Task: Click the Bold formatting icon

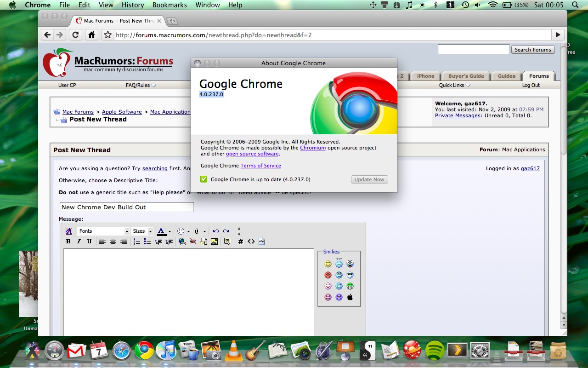Action: coord(68,241)
